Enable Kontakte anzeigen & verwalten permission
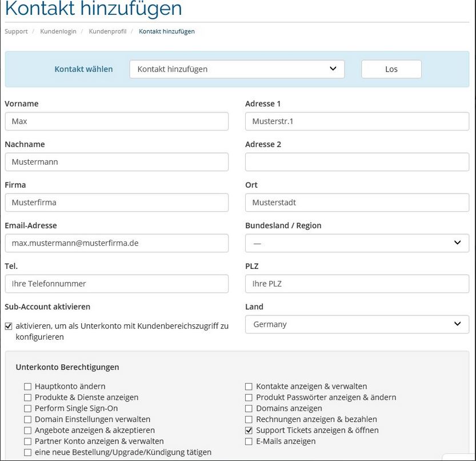476x461 pixels. 249,387
